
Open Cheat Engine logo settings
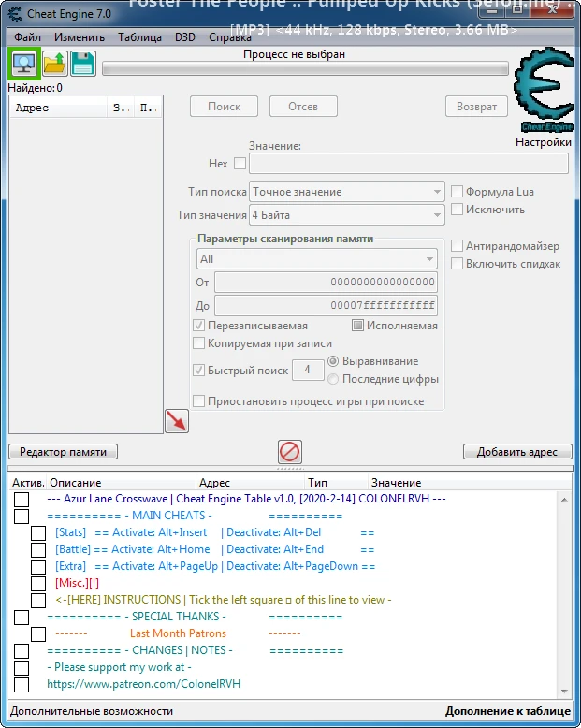pyautogui.click(x=543, y=90)
